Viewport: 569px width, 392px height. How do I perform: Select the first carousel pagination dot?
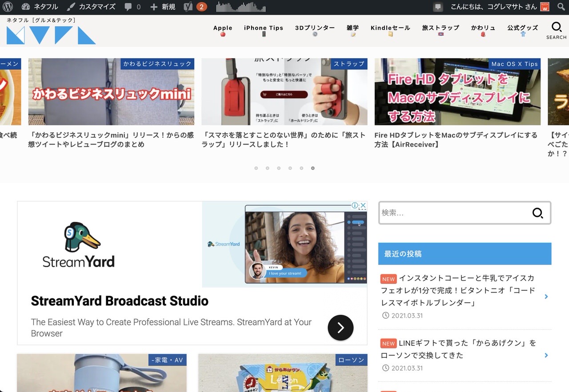pyautogui.click(x=256, y=168)
